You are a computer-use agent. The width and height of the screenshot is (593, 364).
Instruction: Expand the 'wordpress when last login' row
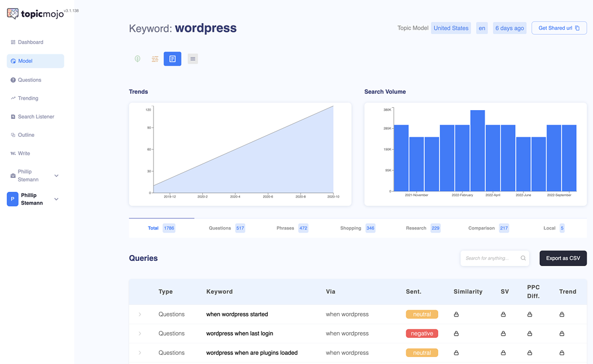tap(140, 334)
